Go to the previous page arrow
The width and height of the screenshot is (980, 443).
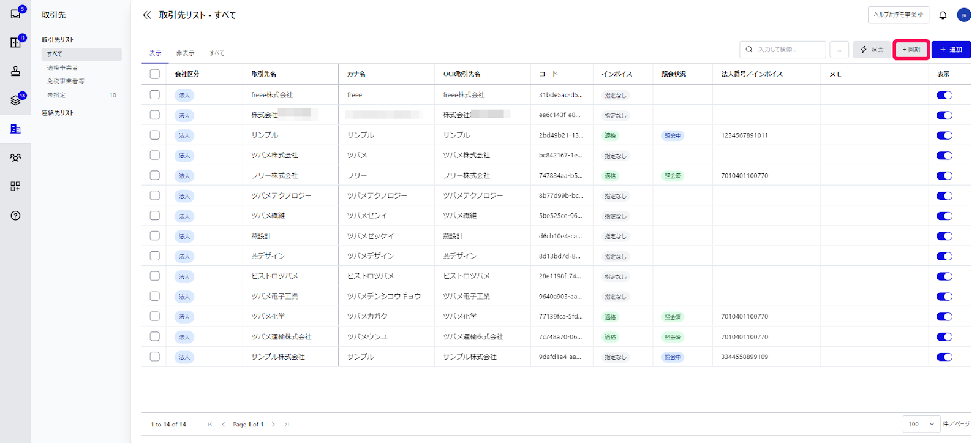(x=224, y=424)
